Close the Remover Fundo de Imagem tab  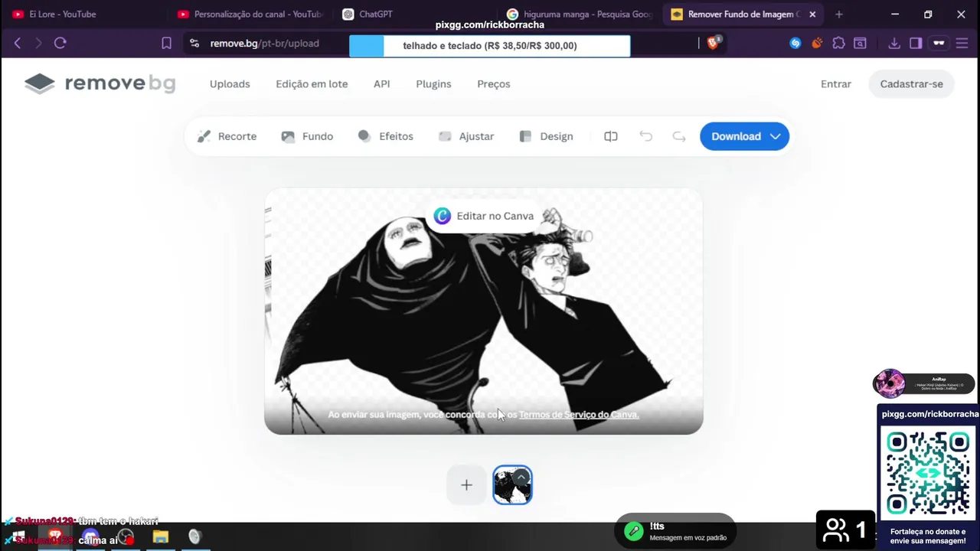812,14
